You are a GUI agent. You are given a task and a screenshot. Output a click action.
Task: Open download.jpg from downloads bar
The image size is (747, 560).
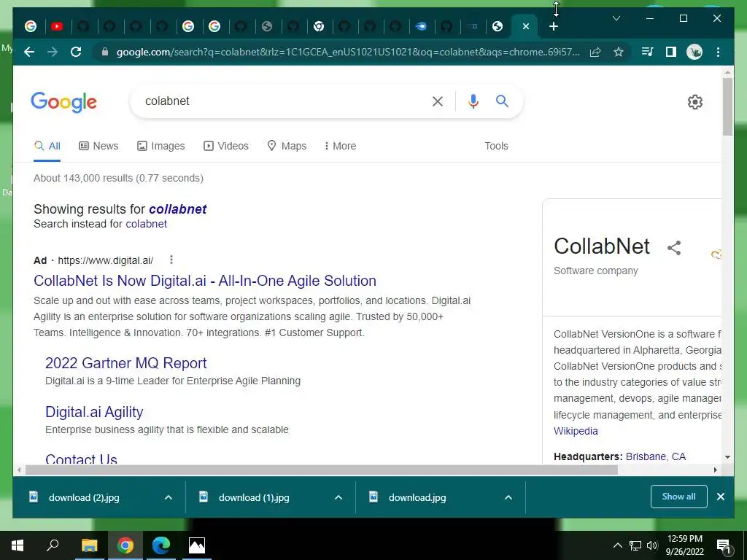[x=417, y=497]
